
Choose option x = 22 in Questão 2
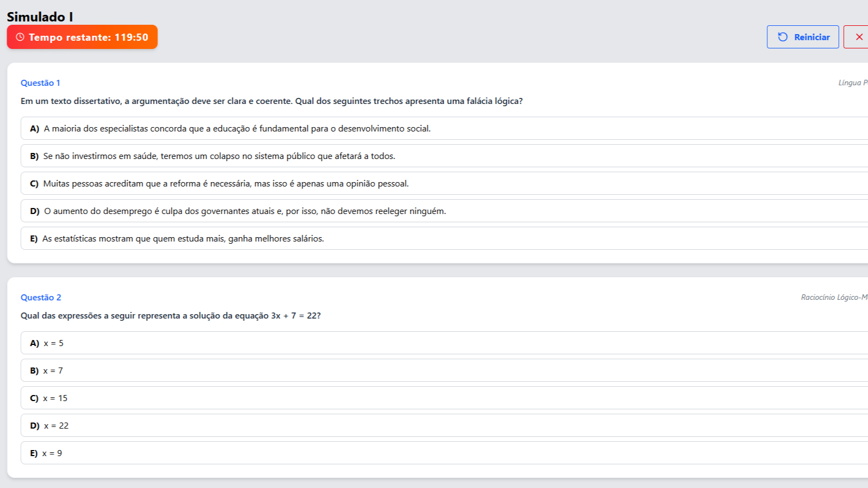[56, 426]
